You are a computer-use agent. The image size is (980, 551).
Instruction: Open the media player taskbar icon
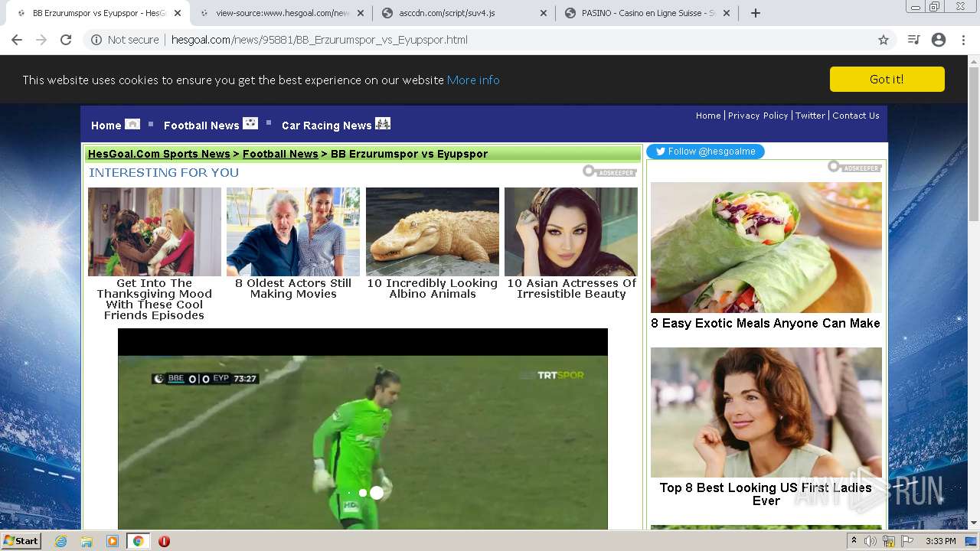tap(113, 541)
